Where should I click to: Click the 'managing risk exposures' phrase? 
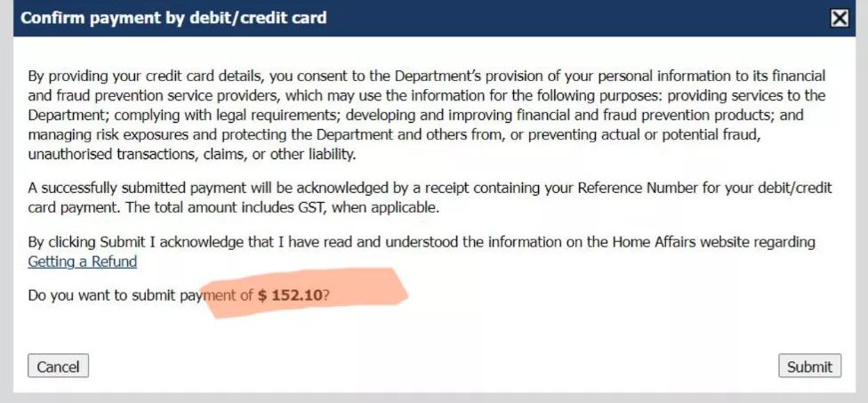[104, 135]
